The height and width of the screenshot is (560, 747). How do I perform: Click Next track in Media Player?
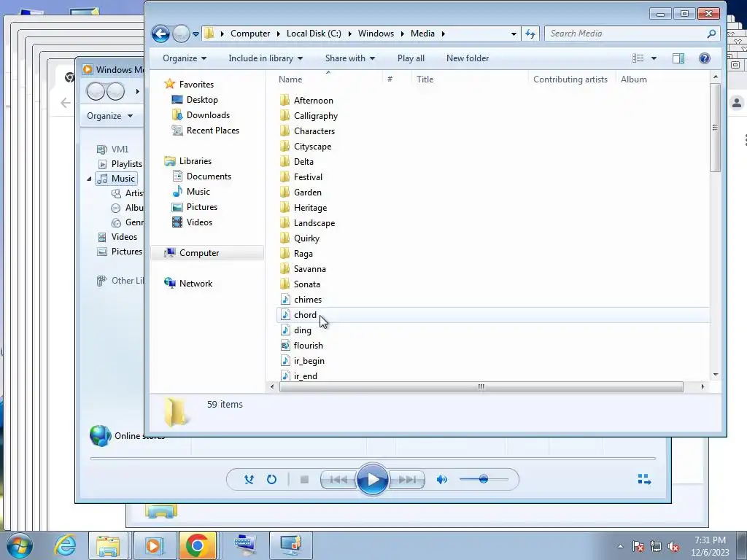[407, 480]
